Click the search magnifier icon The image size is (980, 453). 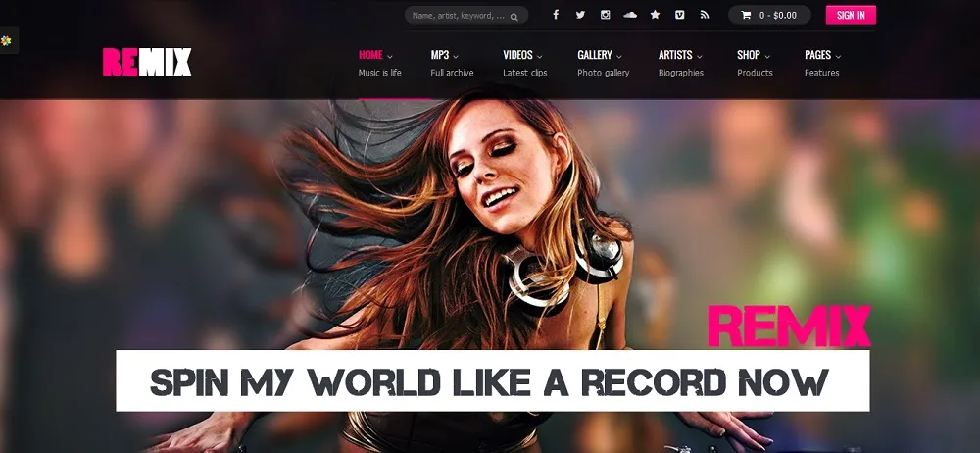pyautogui.click(x=514, y=17)
